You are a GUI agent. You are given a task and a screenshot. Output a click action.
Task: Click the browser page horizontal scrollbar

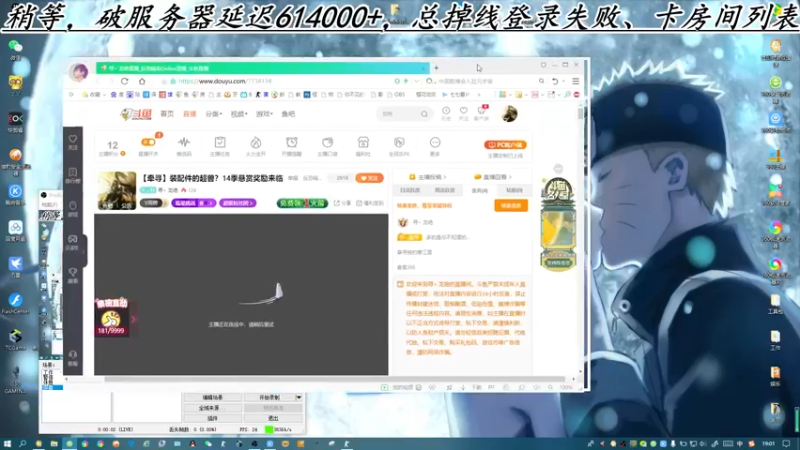pos(334,379)
